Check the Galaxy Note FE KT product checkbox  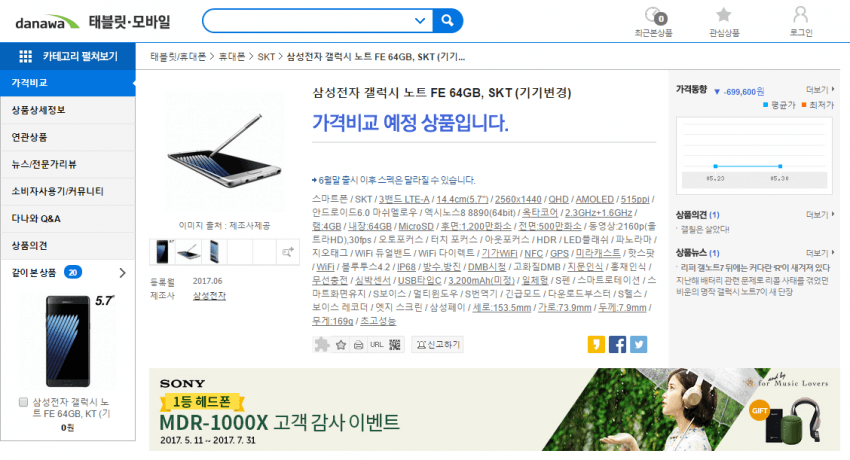pyautogui.click(x=23, y=402)
